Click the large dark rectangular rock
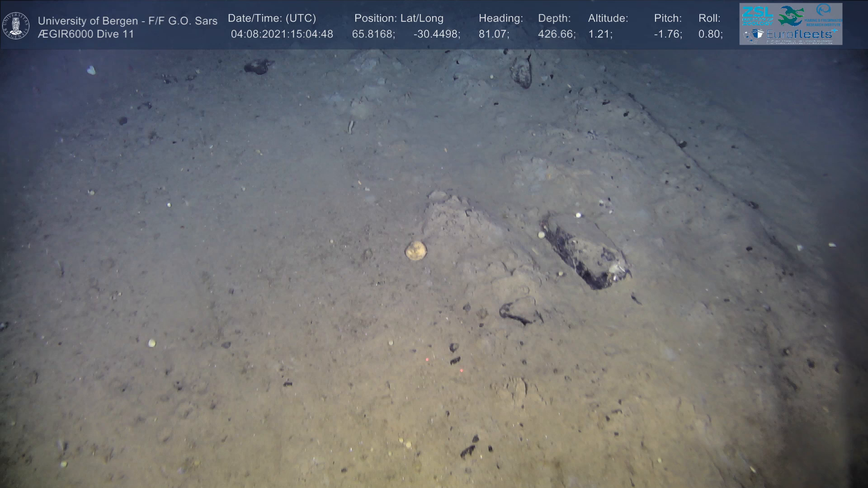This screenshot has height=488, width=868. [585, 250]
